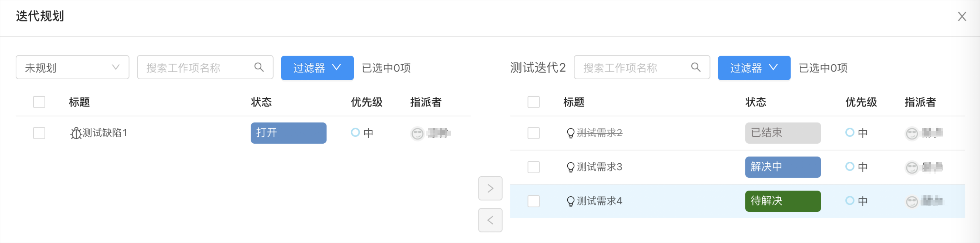
Task: Click the 状态 column header in left table
Action: pyautogui.click(x=261, y=102)
